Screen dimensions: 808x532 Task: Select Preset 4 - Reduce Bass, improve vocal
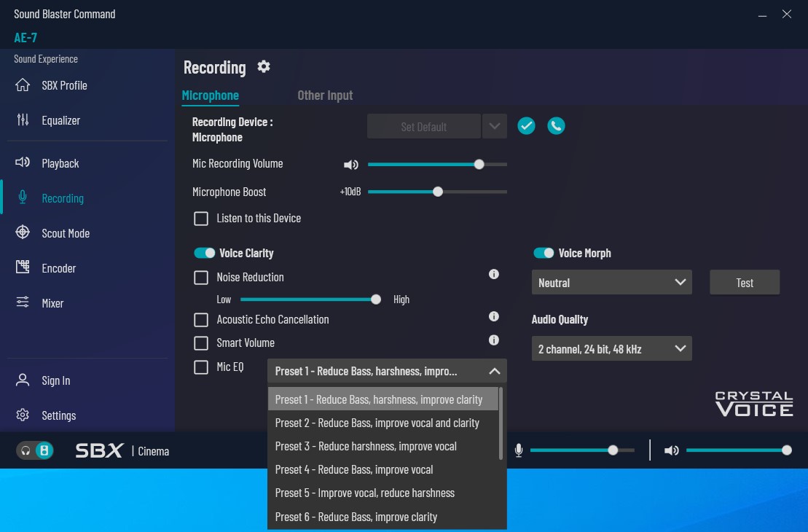point(383,469)
